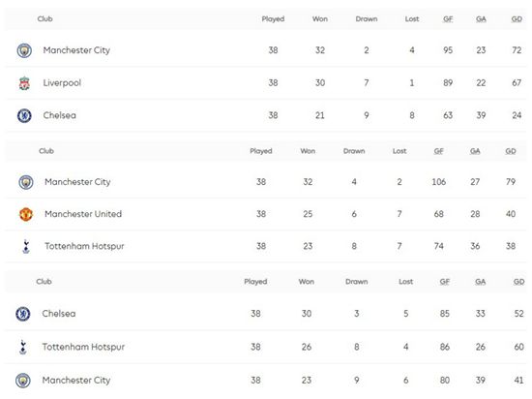The width and height of the screenshot is (532, 399).
Task: Click GA column header in first table
Action: [x=481, y=19]
